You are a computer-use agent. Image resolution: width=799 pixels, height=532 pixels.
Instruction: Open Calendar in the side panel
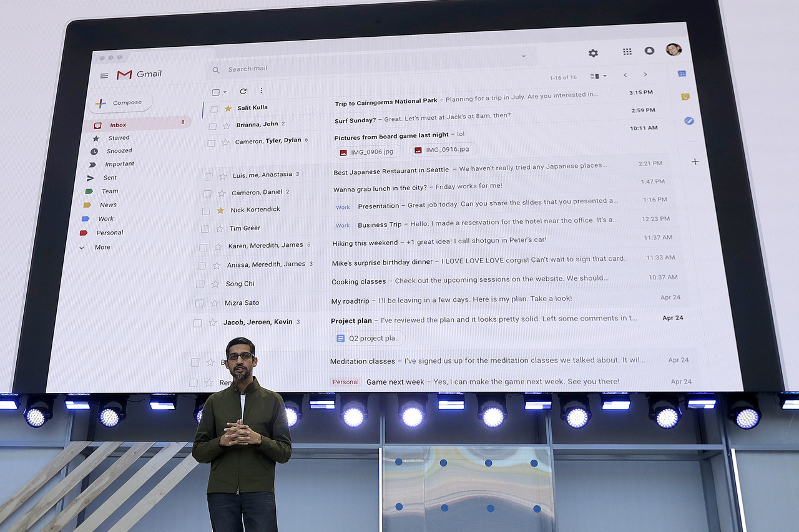pos(682,74)
